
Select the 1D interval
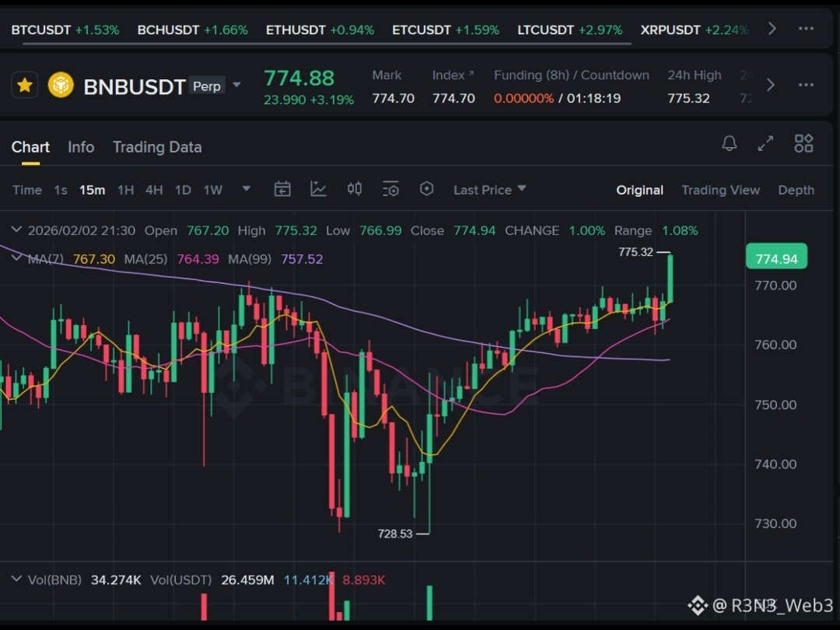pyautogui.click(x=183, y=191)
